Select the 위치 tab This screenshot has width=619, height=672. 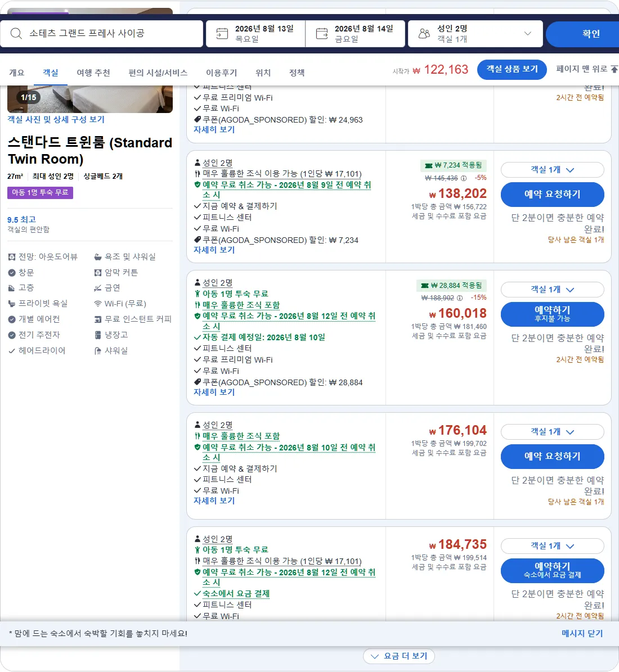(263, 73)
